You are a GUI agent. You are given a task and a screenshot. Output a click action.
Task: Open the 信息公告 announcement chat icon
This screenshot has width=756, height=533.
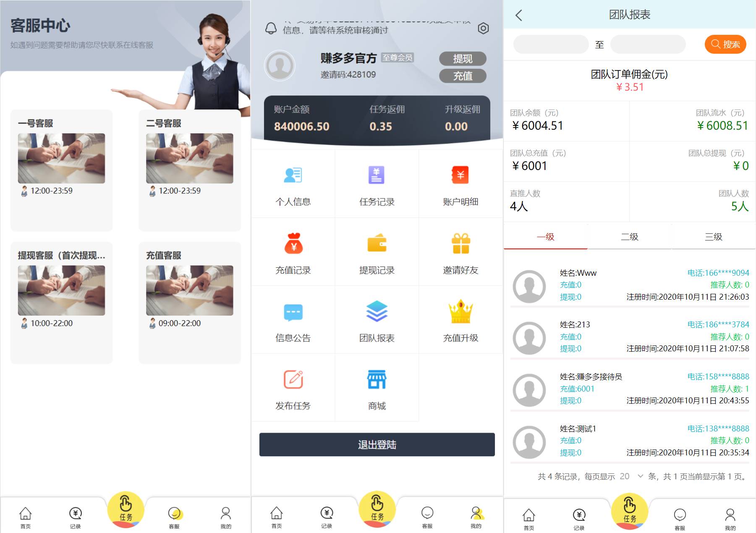click(x=293, y=312)
